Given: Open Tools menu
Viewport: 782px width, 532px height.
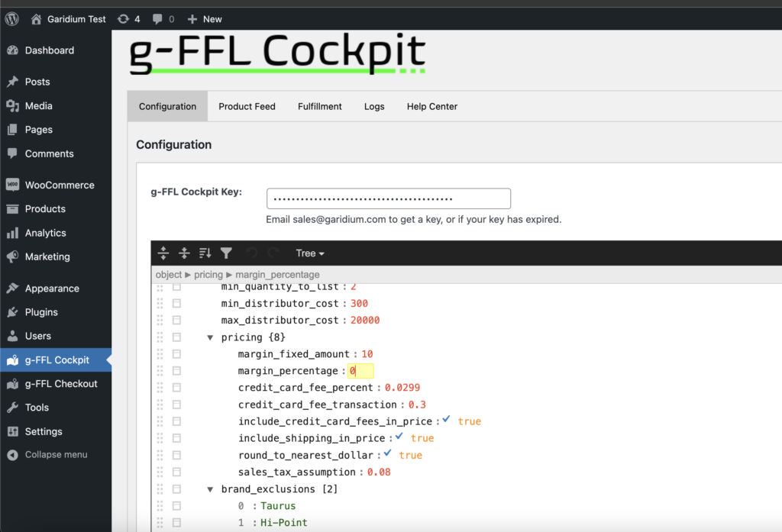Looking at the screenshot, I should (x=37, y=408).
